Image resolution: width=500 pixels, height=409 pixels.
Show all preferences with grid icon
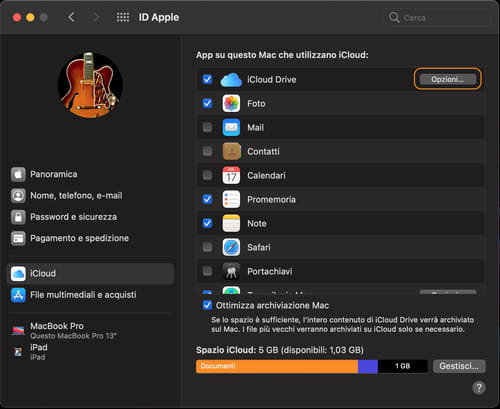[x=123, y=17]
